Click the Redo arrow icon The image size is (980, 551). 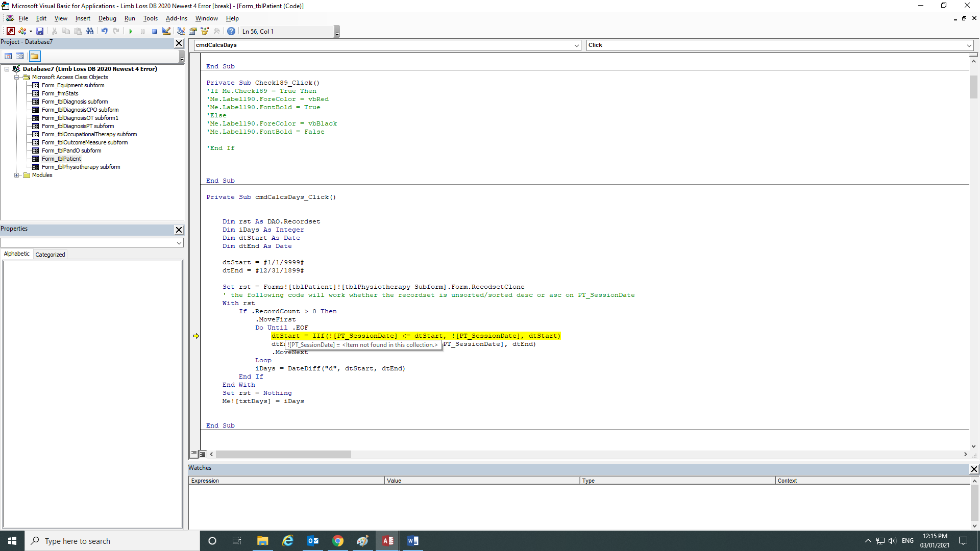click(x=116, y=31)
